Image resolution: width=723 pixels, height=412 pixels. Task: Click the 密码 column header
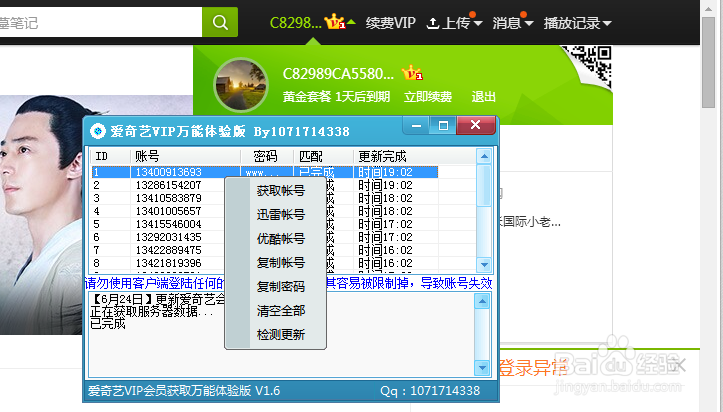(x=267, y=156)
